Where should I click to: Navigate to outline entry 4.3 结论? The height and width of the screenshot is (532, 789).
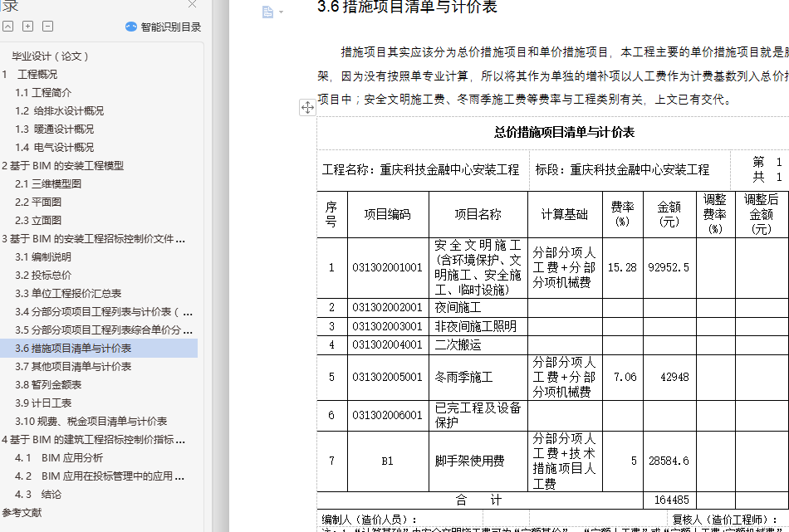pos(38,495)
